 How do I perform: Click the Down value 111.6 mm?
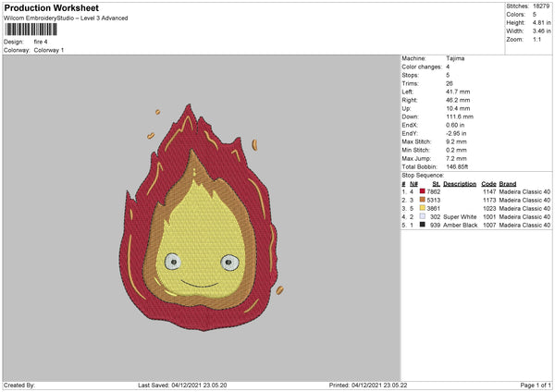460,116
